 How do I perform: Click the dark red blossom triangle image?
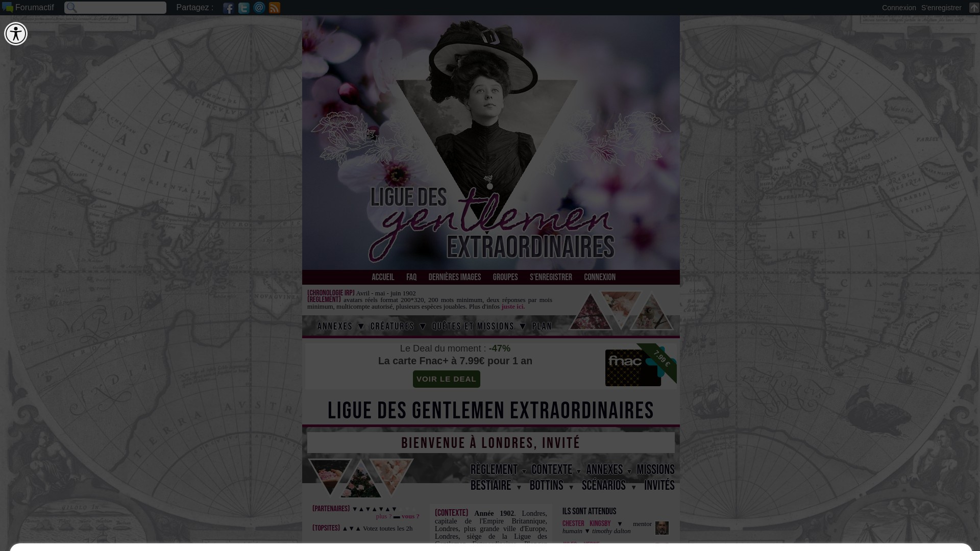(x=591, y=314)
